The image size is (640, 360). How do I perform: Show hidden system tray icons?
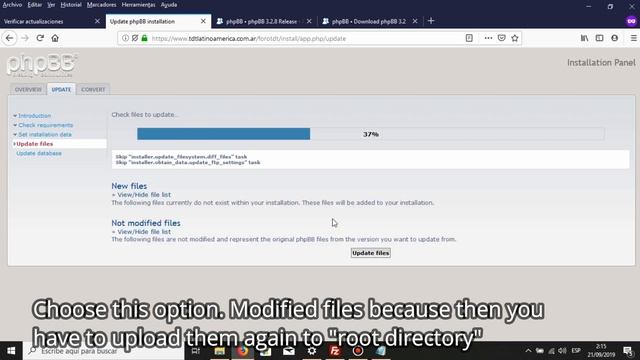point(528,351)
